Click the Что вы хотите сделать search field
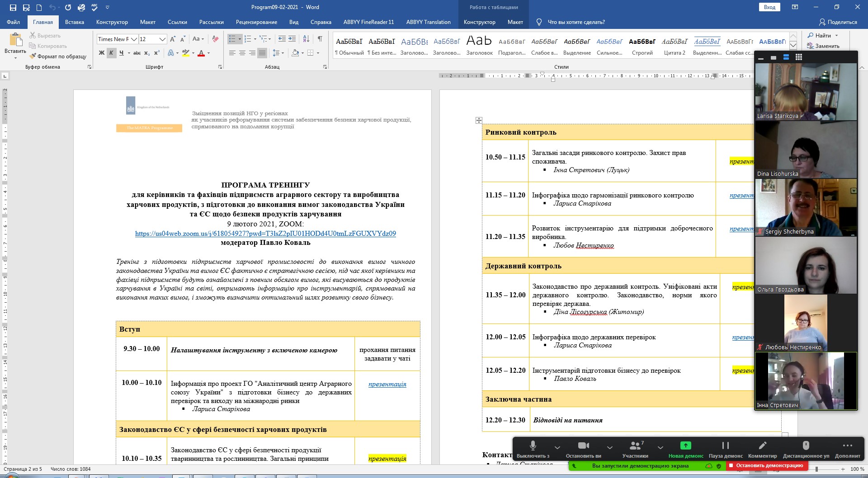The image size is (868, 478). [576, 22]
